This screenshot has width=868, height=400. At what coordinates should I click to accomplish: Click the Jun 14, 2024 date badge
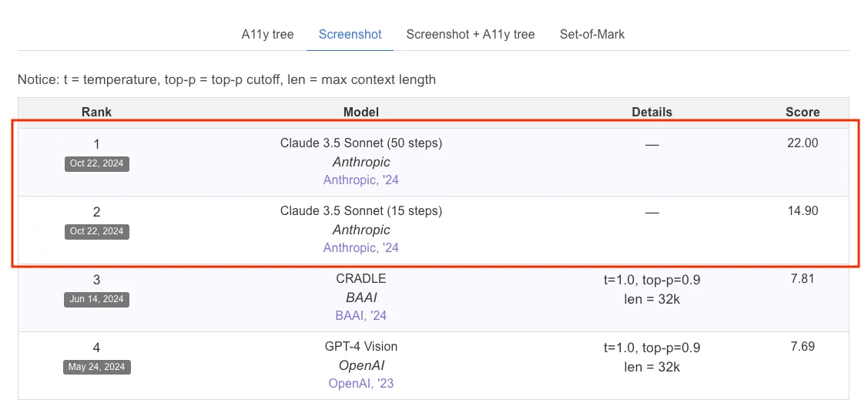click(x=96, y=299)
